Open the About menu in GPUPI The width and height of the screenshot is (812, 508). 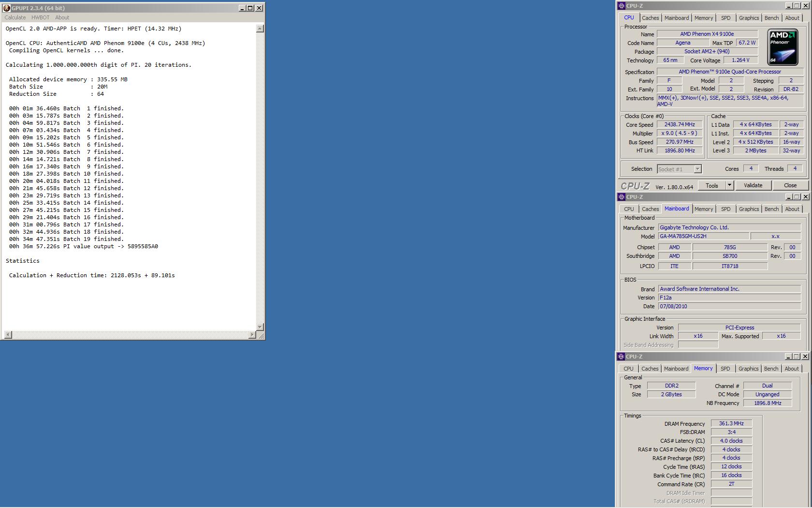62,17
